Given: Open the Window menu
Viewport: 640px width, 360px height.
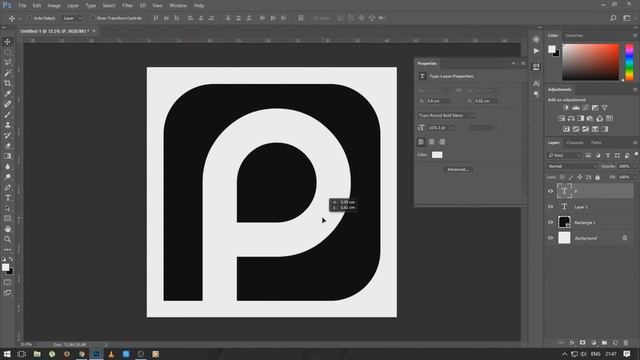Looking at the screenshot, I should [178, 6].
